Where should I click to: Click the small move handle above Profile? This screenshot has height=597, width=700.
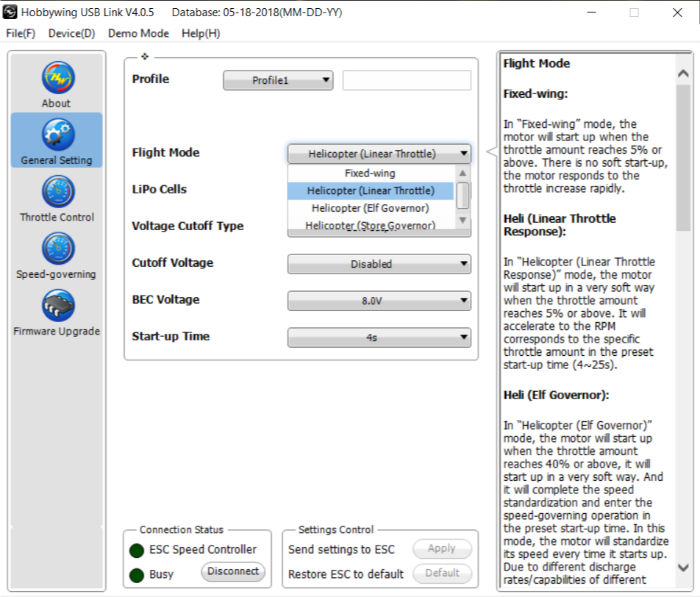[x=145, y=57]
